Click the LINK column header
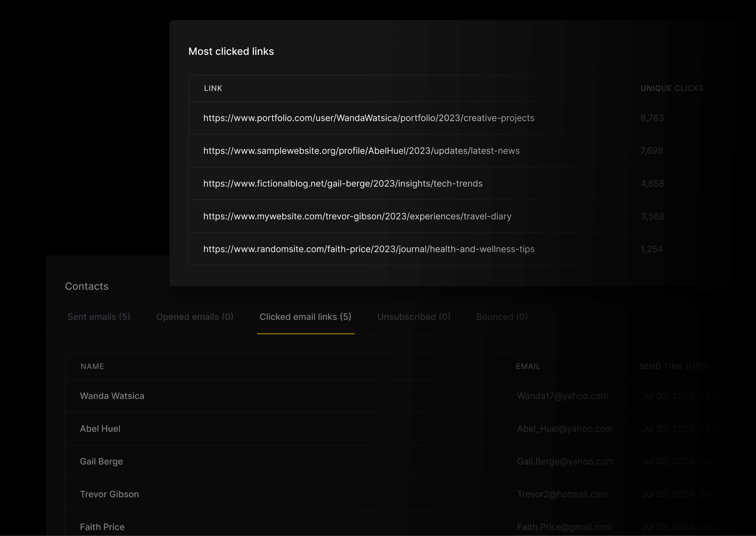Viewport: 756px width, 536px height. pos(213,88)
